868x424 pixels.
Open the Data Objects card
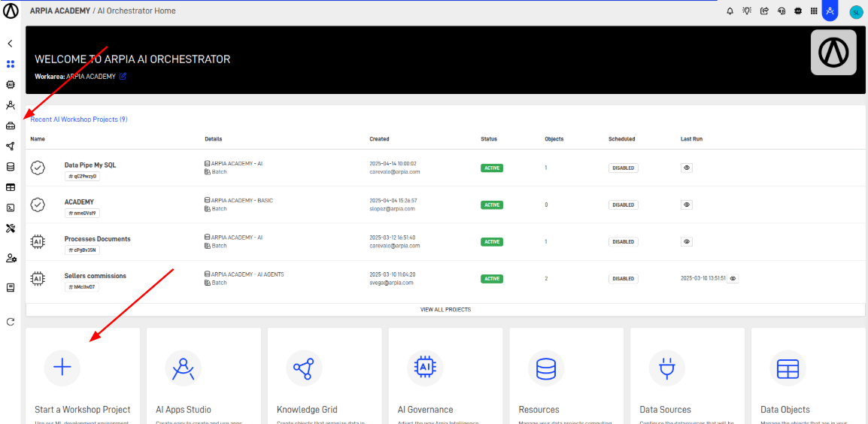[x=809, y=376]
